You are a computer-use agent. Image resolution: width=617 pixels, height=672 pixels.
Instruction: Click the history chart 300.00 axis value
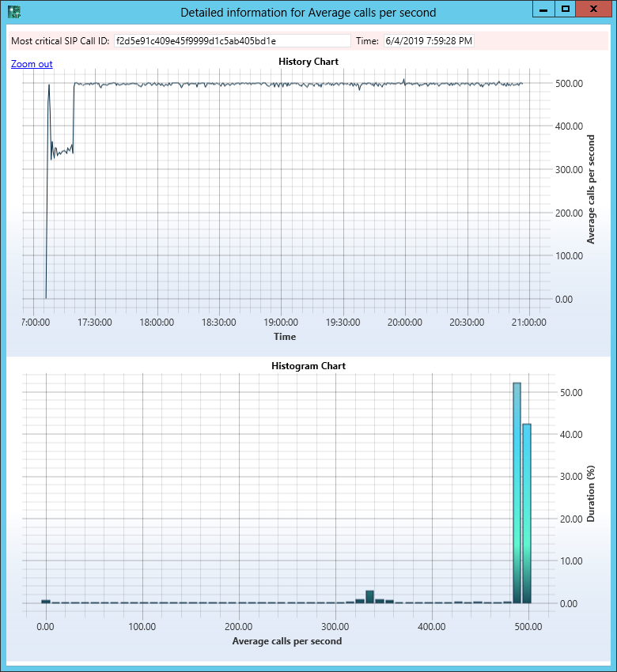click(x=569, y=170)
